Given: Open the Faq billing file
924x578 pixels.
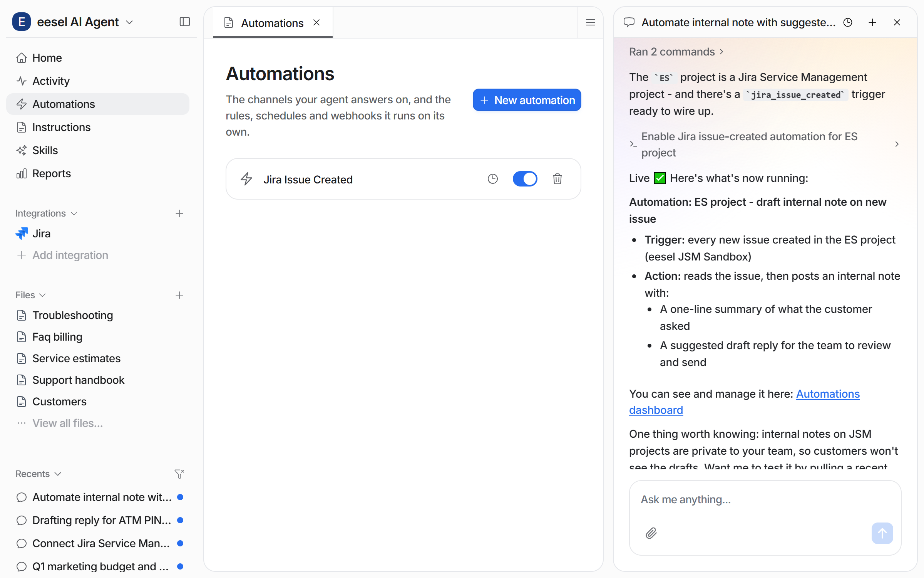Looking at the screenshot, I should [98, 337].
